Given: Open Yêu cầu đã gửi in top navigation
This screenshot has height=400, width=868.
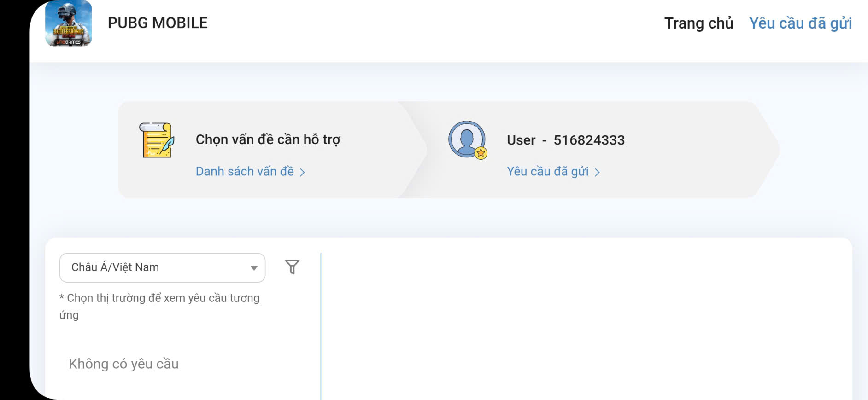Looking at the screenshot, I should pos(800,23).
